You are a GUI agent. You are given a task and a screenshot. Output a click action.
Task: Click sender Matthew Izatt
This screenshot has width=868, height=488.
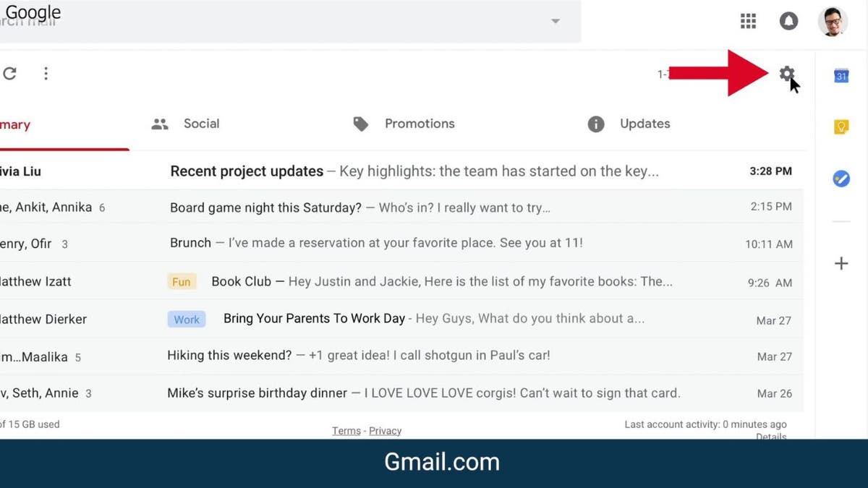[x=35, y=281]
